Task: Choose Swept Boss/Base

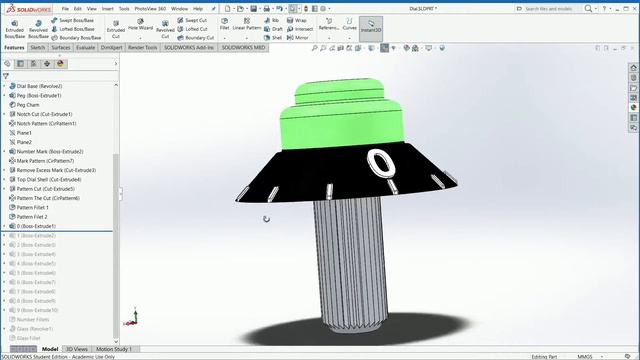Action: click(x=72, y=20)
